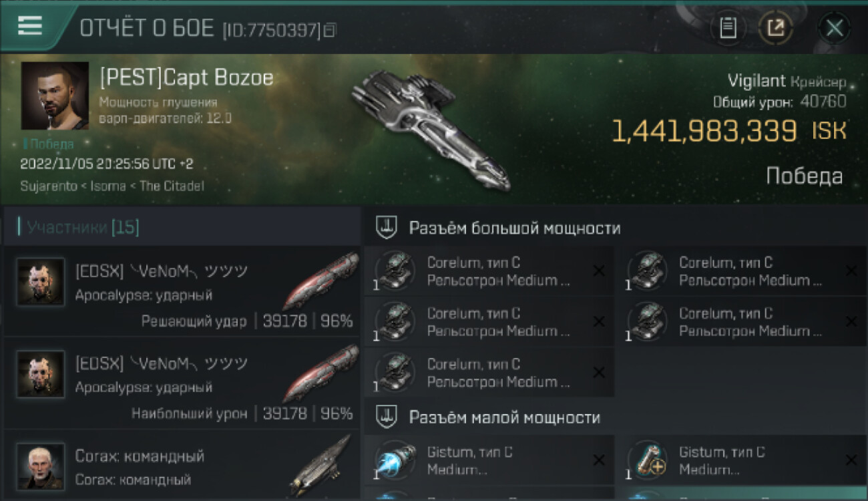Open VeNoM's final blow entry portrait
Image resolution: width=868 pixels, height=501 pixels.
(41, 282)
